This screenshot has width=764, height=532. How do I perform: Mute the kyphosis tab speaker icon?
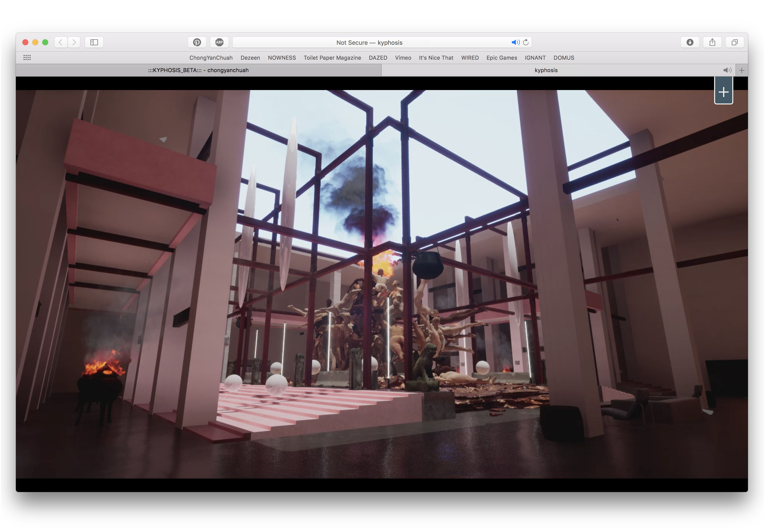click(x=727, y=70)
